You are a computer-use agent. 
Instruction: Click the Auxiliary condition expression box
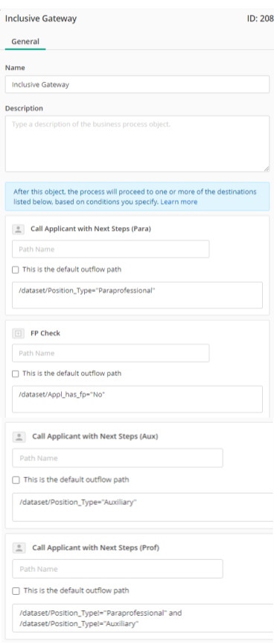[143, 507]
